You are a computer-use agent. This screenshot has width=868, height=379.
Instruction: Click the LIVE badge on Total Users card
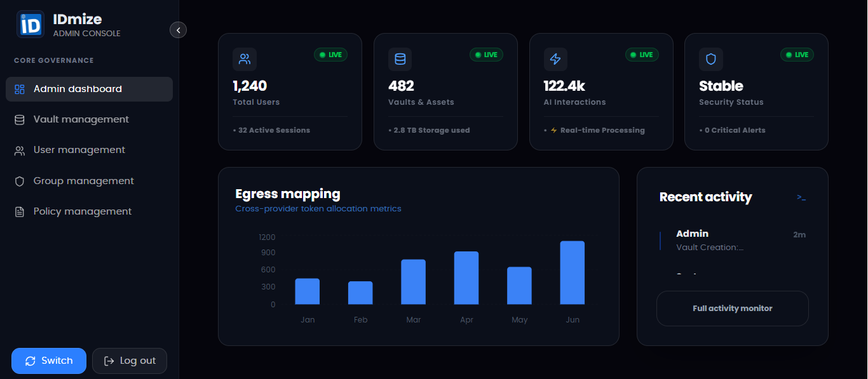click(330, 55)
